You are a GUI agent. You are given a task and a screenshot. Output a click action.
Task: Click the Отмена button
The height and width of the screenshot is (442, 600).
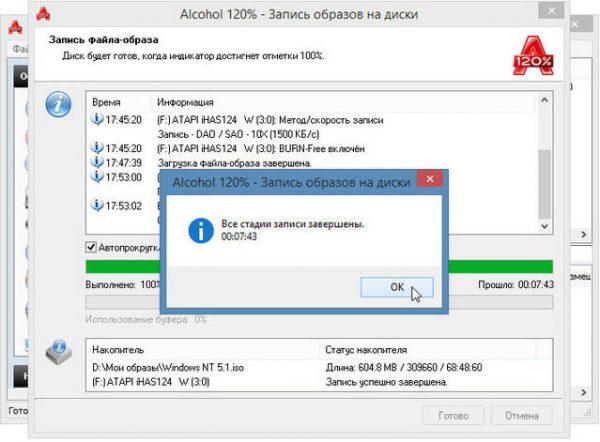pos(522,416)
